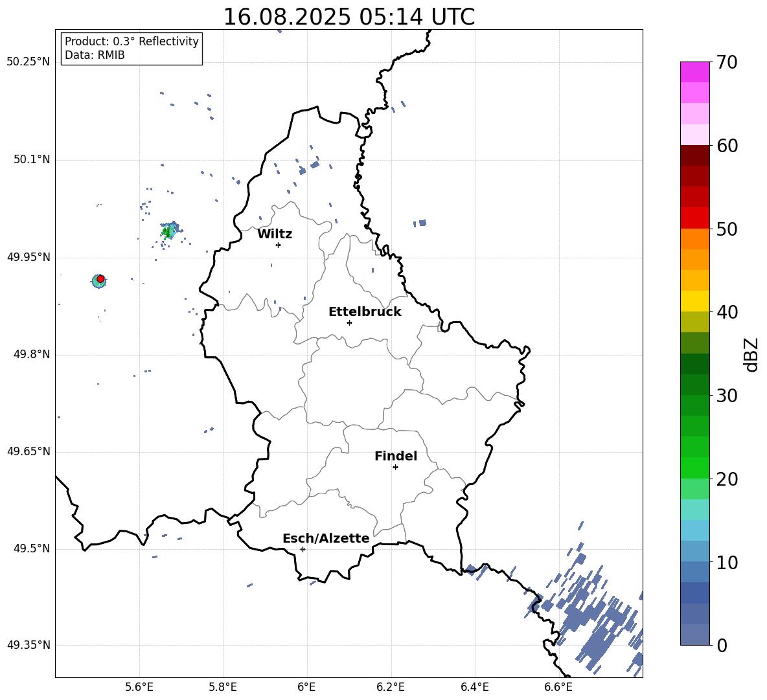The image size is (767, 700).
Task: Click the title text 16.08.2025 05:14 UTC
Action: click(x=349, y=17)
